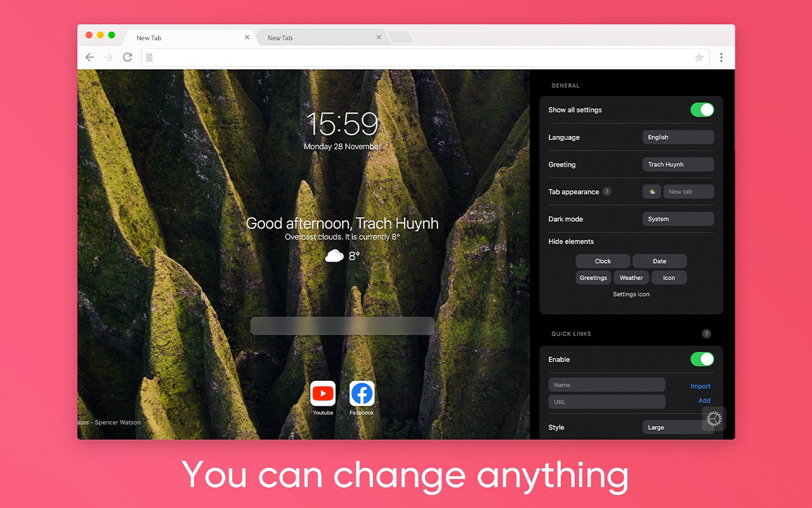Viewport: 812px width, 508px height.
Task: Click the 8° temperature reading
Action: (354, 256)
